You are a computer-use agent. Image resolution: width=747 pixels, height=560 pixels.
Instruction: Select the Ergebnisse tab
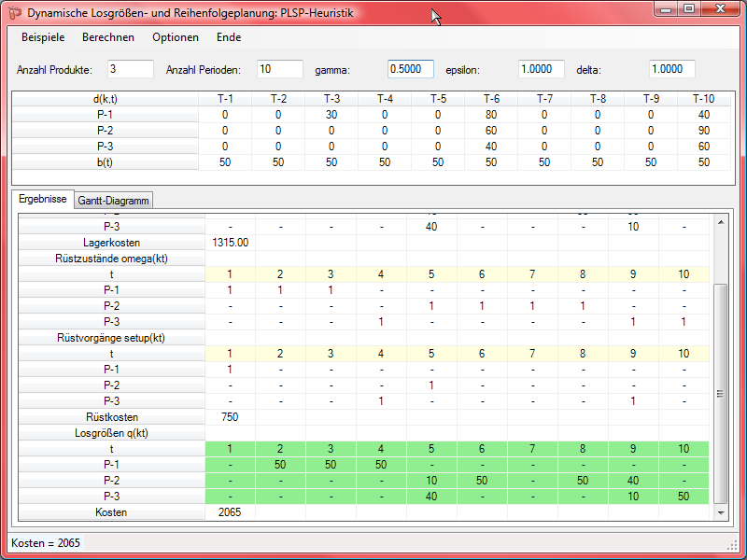(x=41, y=200)
